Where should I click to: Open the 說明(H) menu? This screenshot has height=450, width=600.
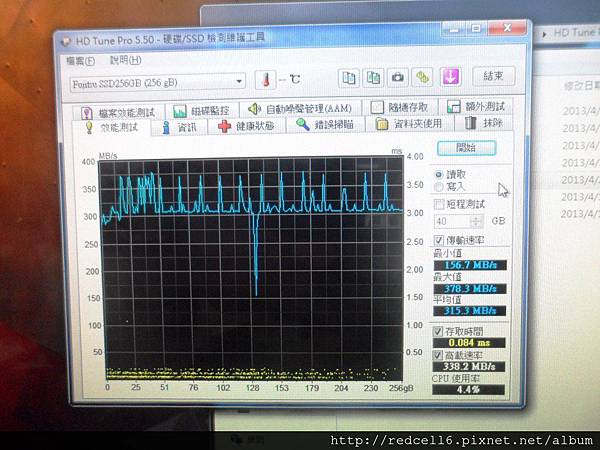coord(126,60)
